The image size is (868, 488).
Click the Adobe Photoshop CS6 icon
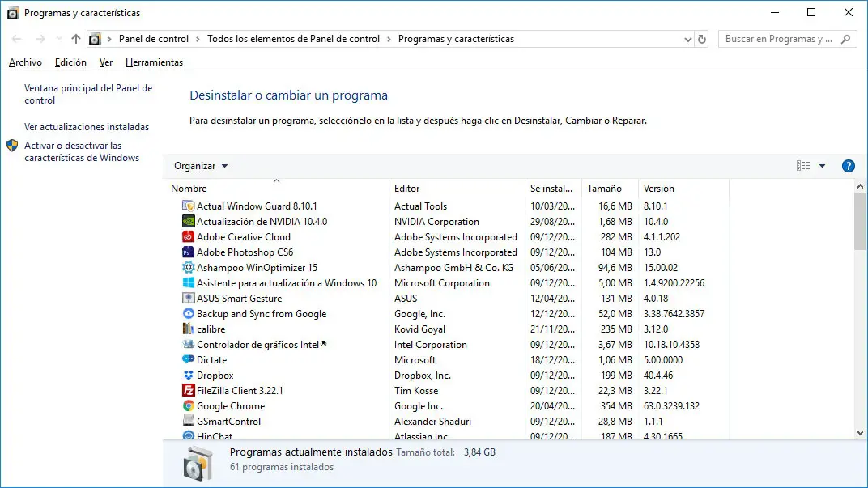188,252
